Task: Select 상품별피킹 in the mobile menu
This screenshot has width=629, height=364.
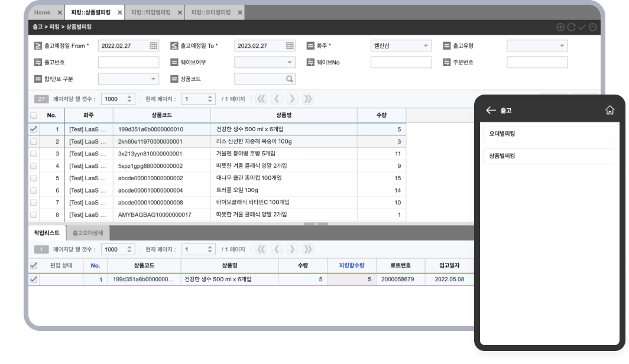Action: 548,156
